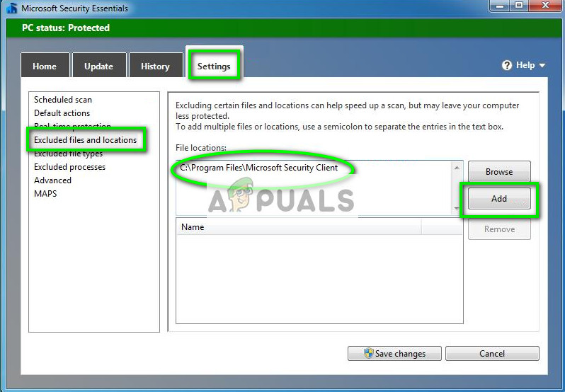Open the Home tab
The width and height of the screenshot is (565, 392).
click(45, 66)
